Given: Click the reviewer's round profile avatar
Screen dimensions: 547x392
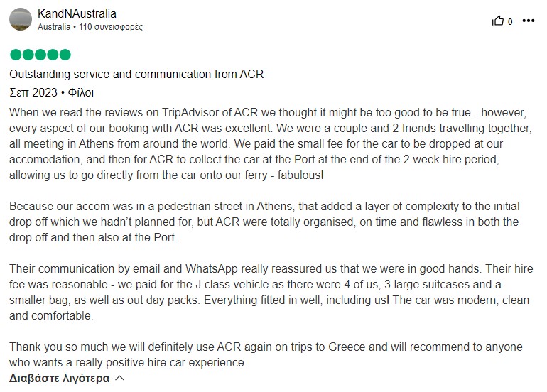Looking at the screenshot, I should click(21, 19).
